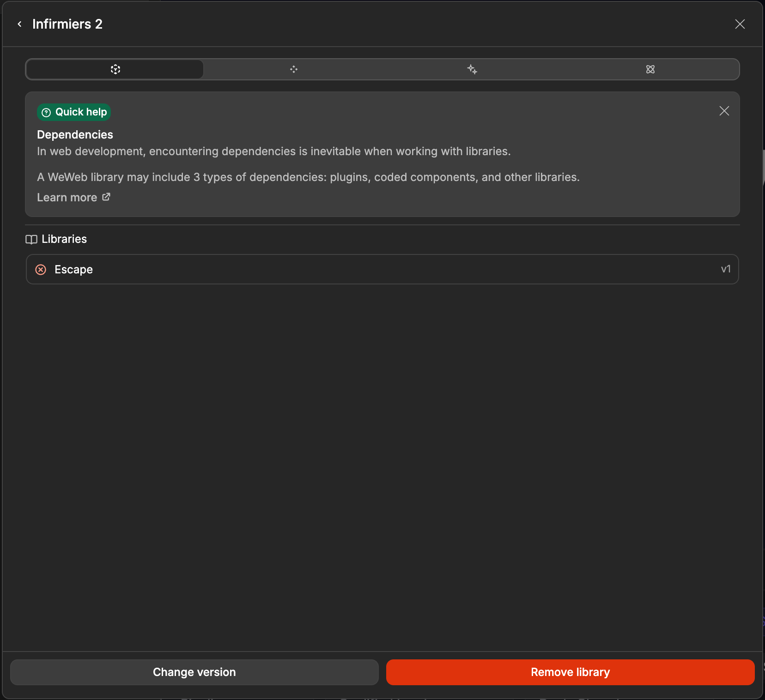
Task: Open the atom-shaped icon tab
Action: pyautogui.click(x=650, y=69)
